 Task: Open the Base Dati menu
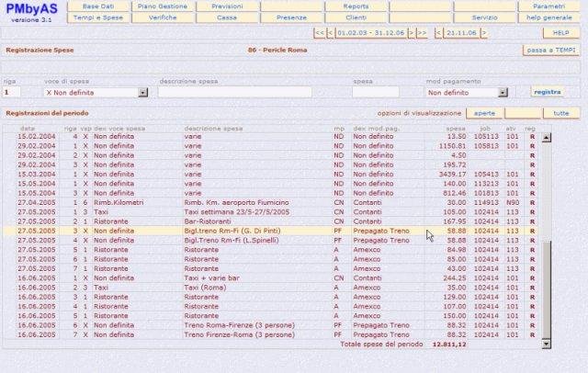pyautogui.click(x=98, y=6)
